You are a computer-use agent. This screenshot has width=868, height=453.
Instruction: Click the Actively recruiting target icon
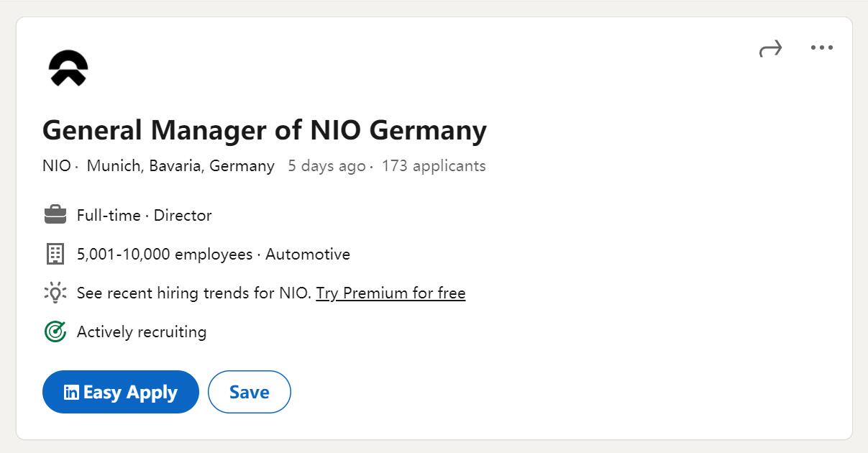(54, 331)
